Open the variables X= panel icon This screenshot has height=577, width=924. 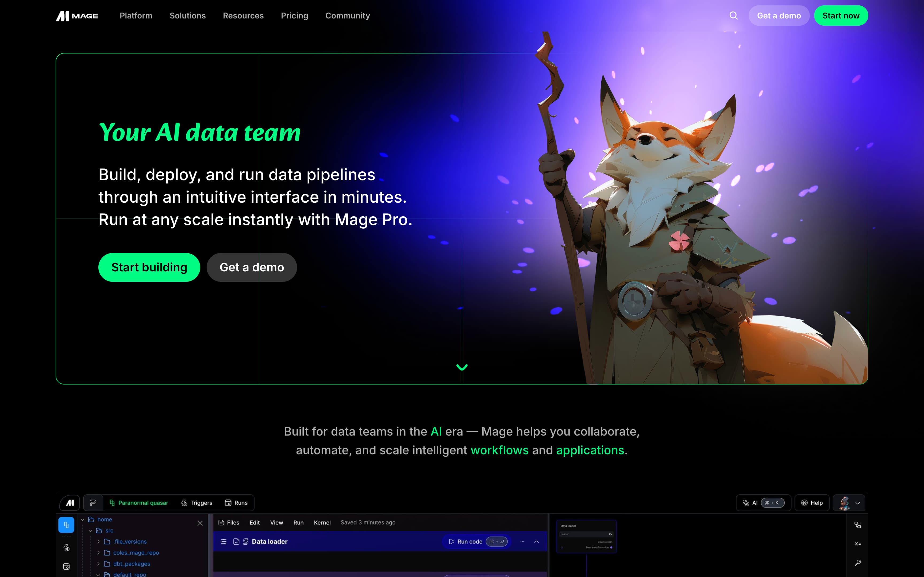[857, 544]
